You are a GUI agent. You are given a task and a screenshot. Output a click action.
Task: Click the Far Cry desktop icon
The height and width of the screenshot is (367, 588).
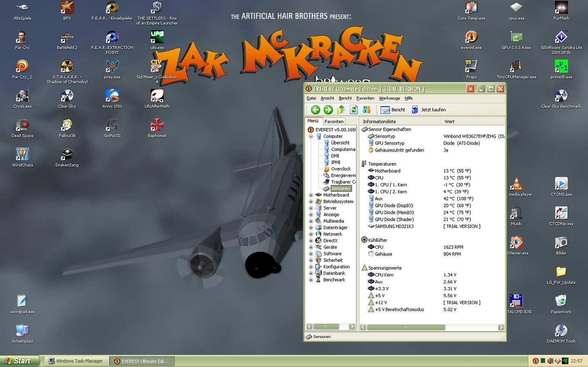click(x=22, y=40)
